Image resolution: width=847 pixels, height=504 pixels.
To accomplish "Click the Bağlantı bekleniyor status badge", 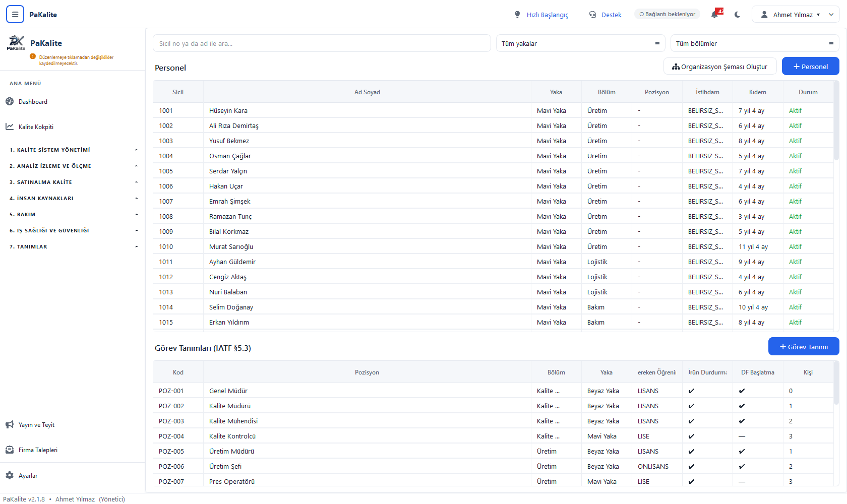I will [x=667, y=14].
